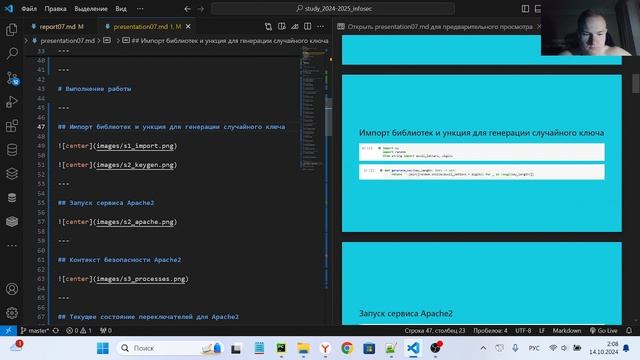Open the Explorer view in the activity bar
Screen dimensions: 640x360
pyautogui.click(x=12, y=29)
